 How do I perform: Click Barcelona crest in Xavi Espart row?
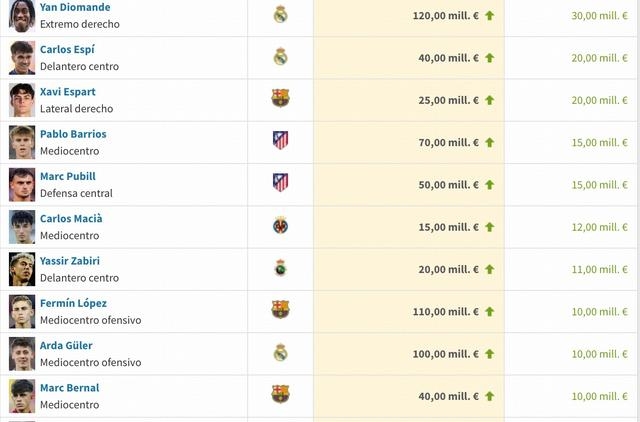280,98
